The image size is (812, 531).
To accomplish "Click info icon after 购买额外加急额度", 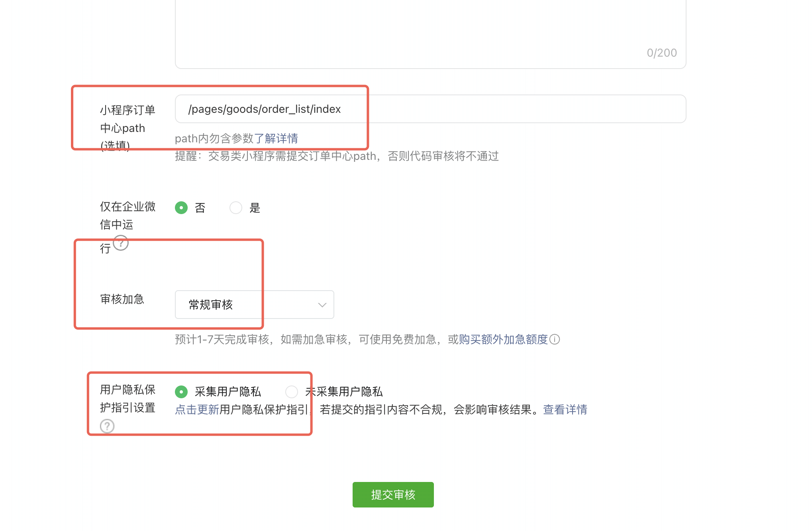I will point(555,339).
